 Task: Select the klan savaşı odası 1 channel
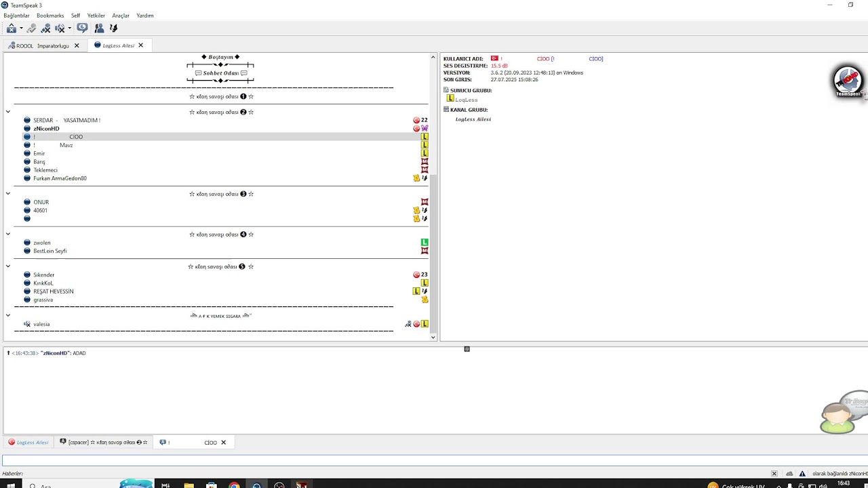pyautogui.click(x=221, y=96)
